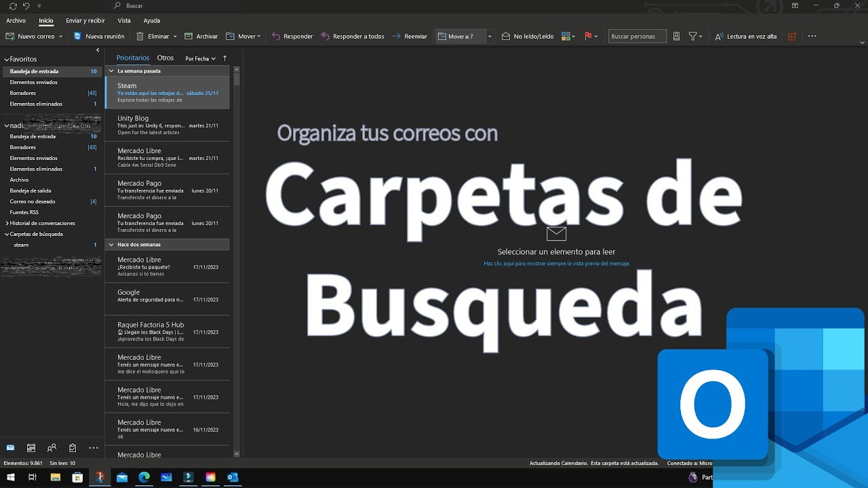
Task: Toggle sort order up arrow
Action: coord(224,58)
